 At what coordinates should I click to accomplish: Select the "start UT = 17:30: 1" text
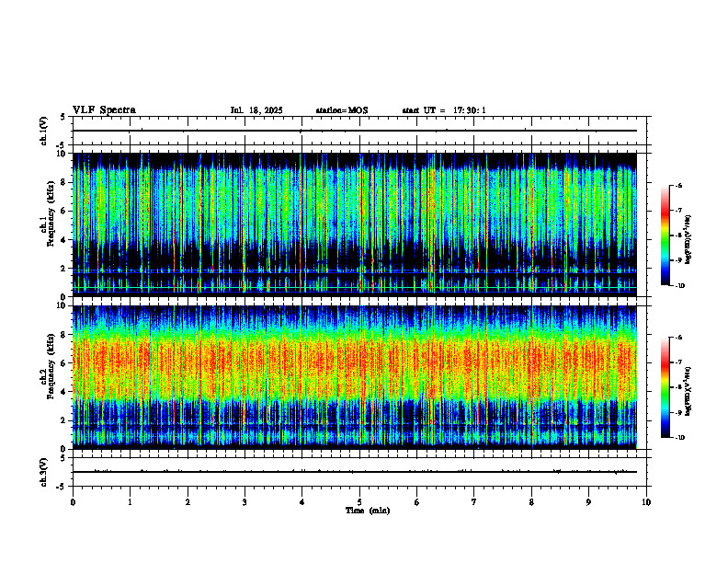tap(444, 110)
